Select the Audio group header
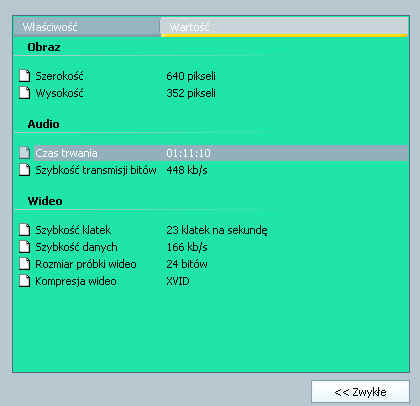 click(43, 124)
